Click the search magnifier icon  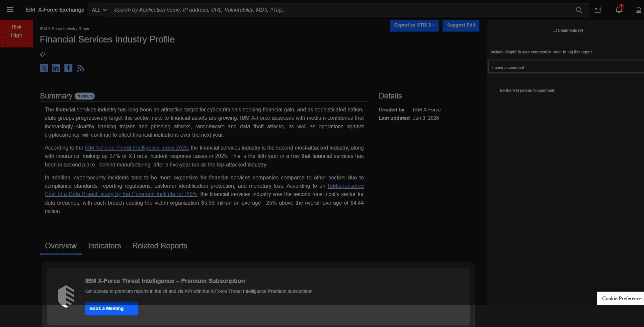pyautogui.click(x=579, y=10)
